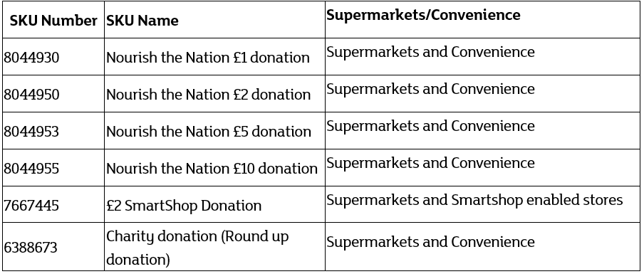644x274 pixels.
Task: Select Charity donation (Round up donation) cell
Action: pos(215,246)
